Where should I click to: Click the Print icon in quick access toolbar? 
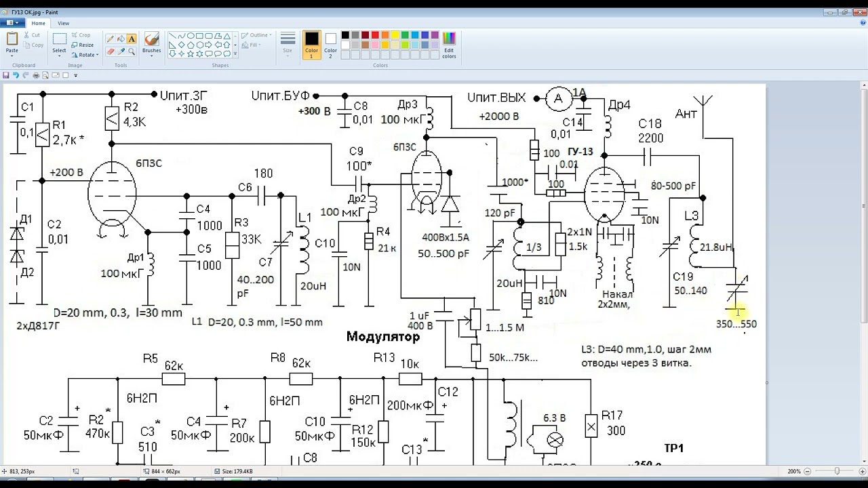click(36, 75)
